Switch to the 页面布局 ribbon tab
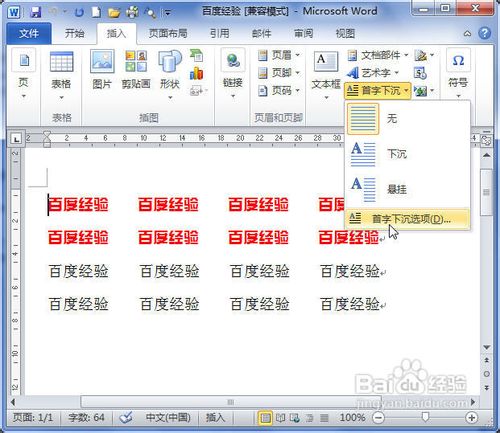Image resolution: width=500 pixels, height=433 pixels. click(168, 33)
